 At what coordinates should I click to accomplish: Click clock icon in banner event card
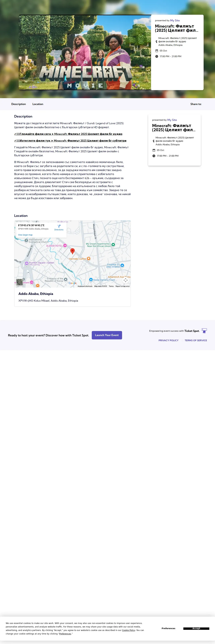click(157, 57)
